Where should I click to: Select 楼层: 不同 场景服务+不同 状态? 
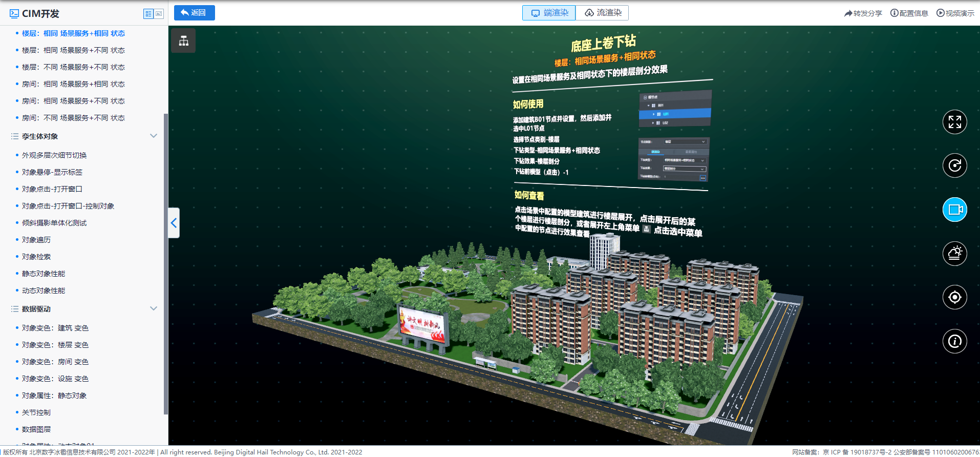click(73, 67)
